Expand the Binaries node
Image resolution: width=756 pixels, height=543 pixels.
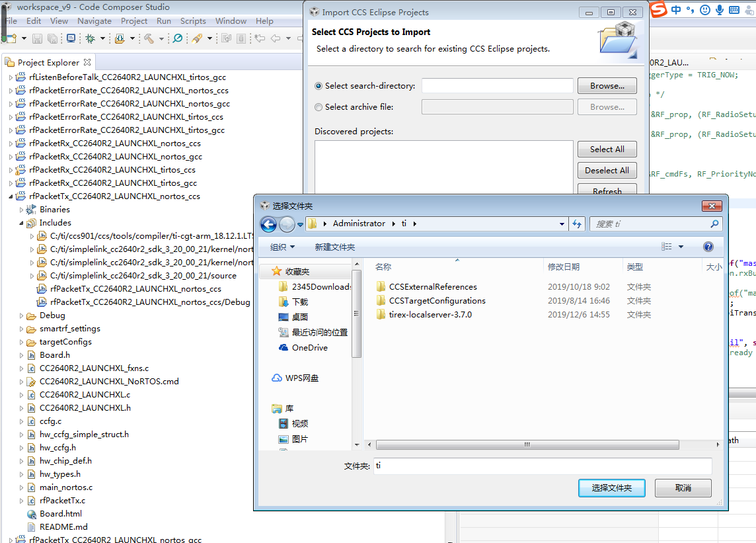(21, 210)
